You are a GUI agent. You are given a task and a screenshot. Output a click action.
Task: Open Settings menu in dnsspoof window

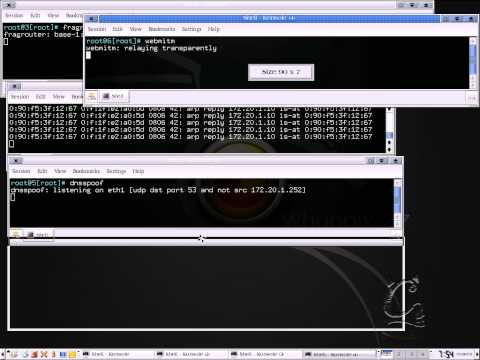(x=116, y=171)
